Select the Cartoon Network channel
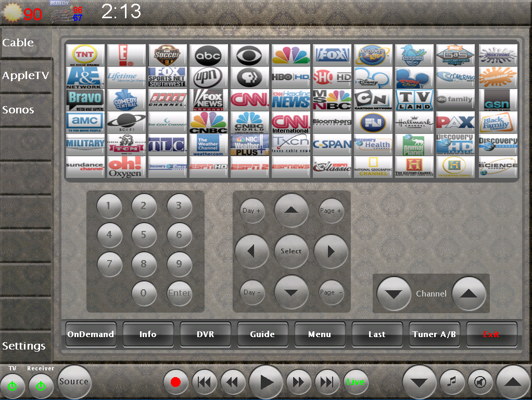The width and height of the screenshot is (532, 400). pyautogui.click(x=373, y=100)
